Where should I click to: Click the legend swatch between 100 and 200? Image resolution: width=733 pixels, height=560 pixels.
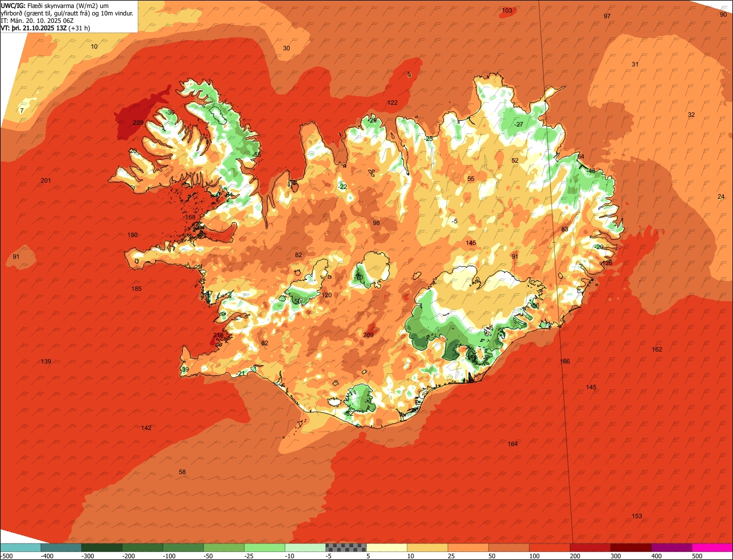pyautogui.click(x=549, y=547)
